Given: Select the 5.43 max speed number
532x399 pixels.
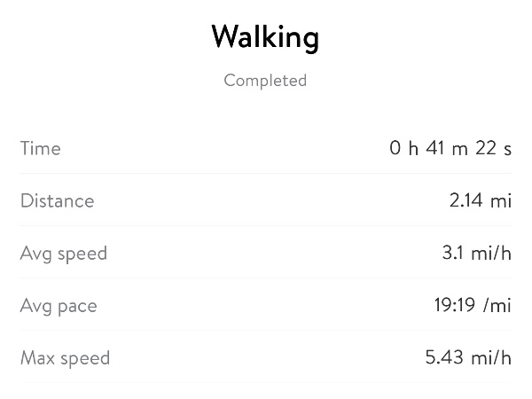Looking at the screenshot, I should point(443,358).
